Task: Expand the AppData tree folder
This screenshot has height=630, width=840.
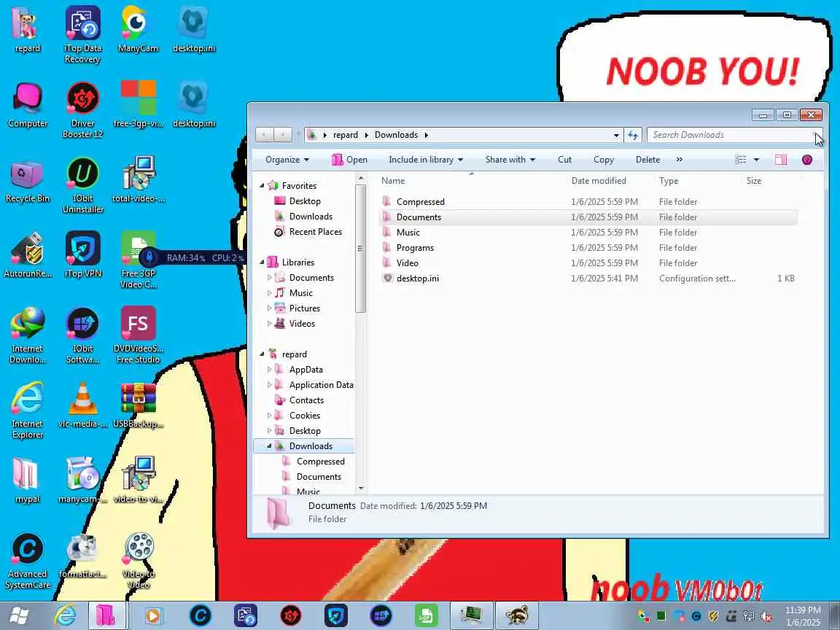Action: pos(270,370)
